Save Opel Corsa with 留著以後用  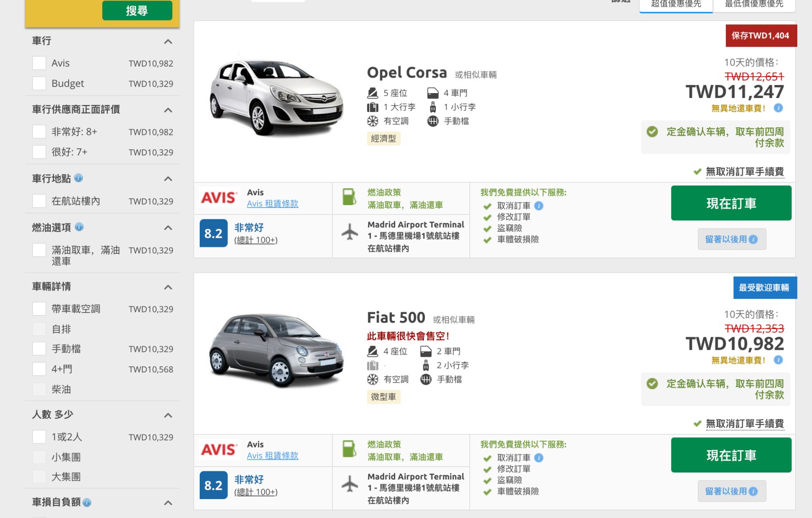coord(732,239)
